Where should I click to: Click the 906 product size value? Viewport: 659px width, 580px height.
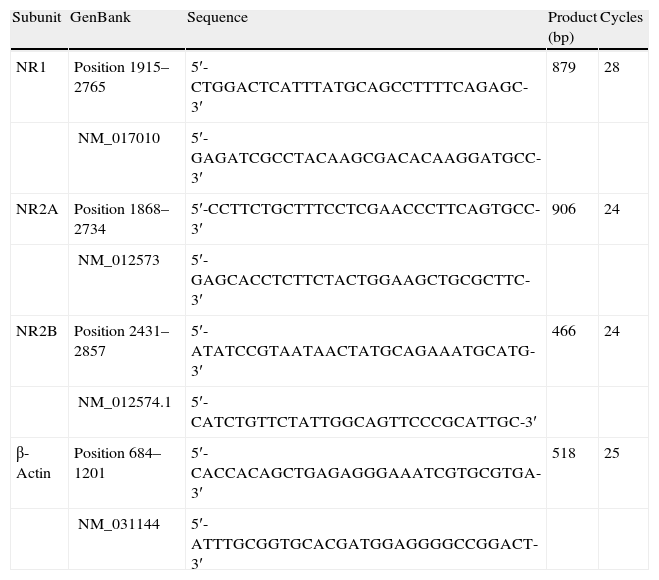(563, 210)
